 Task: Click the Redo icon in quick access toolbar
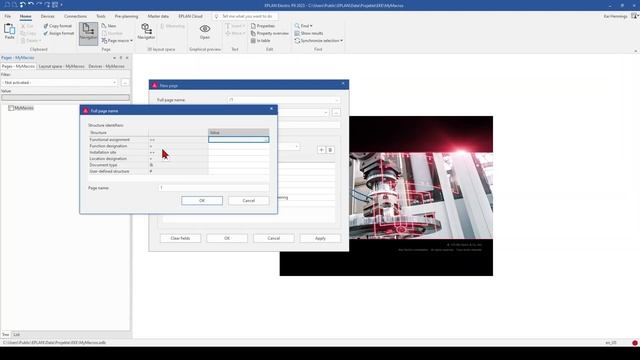pos(39,5)
